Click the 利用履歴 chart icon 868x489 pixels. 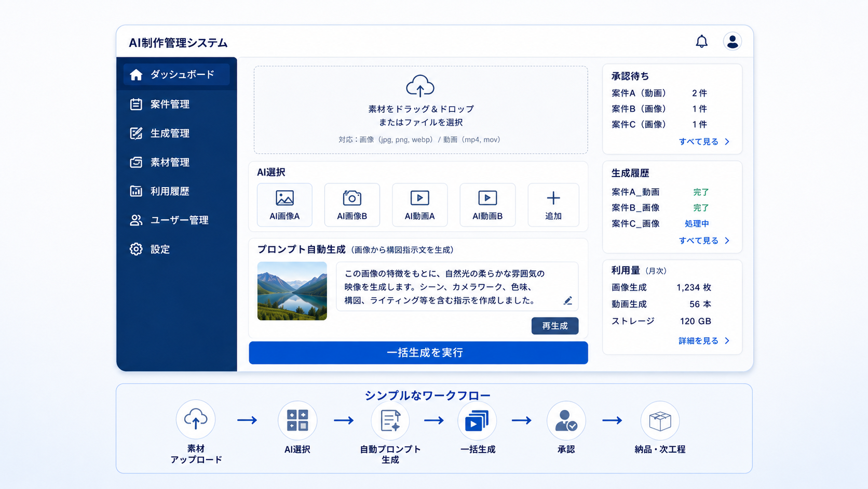coord(136,191)
